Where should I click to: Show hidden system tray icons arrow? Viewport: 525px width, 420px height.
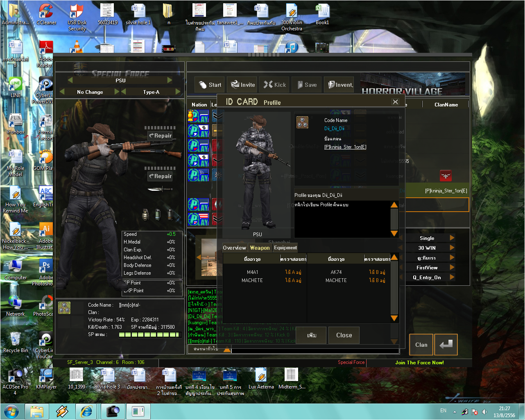(455, 412)
